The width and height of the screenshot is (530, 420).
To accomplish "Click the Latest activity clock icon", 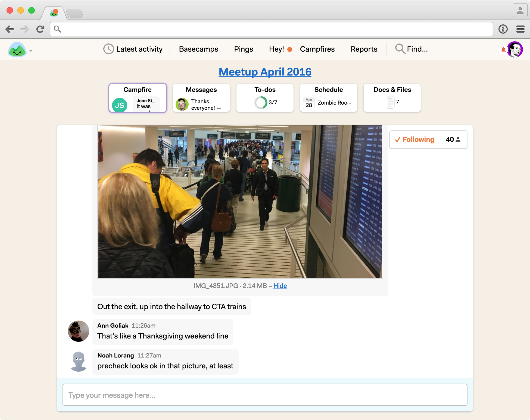I will point(108,49).
